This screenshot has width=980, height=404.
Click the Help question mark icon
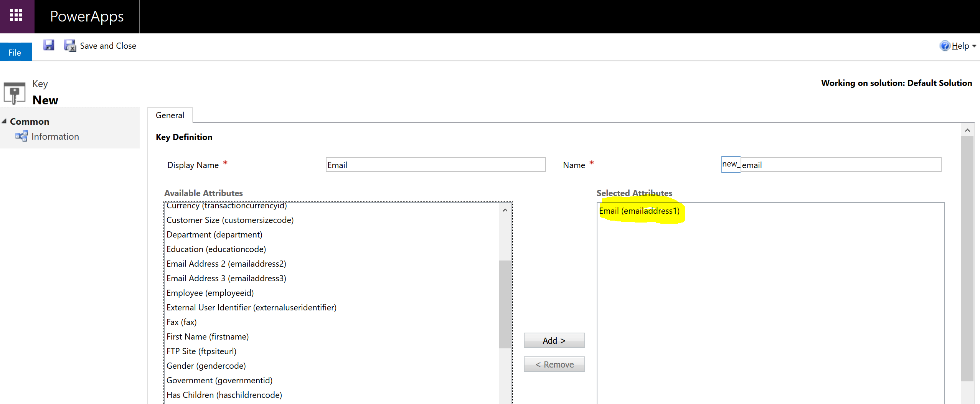click(x=945, y=46)
